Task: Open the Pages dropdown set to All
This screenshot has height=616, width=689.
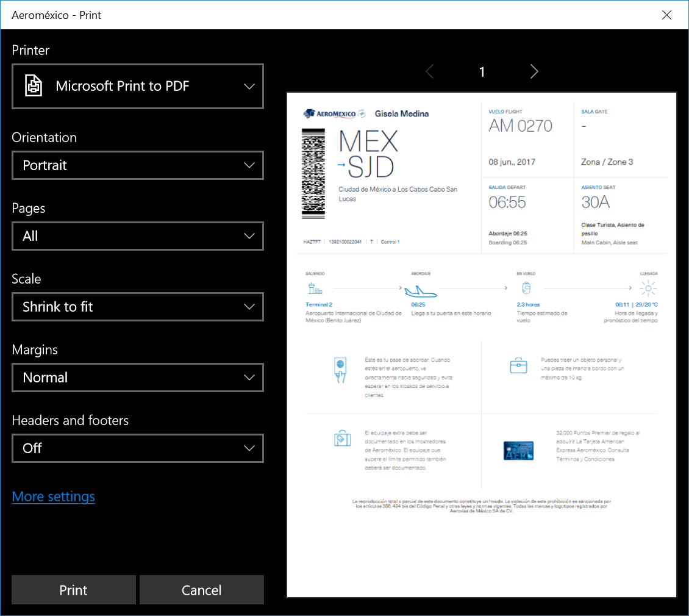Action: pyautogui.click(x=138, y=236)
